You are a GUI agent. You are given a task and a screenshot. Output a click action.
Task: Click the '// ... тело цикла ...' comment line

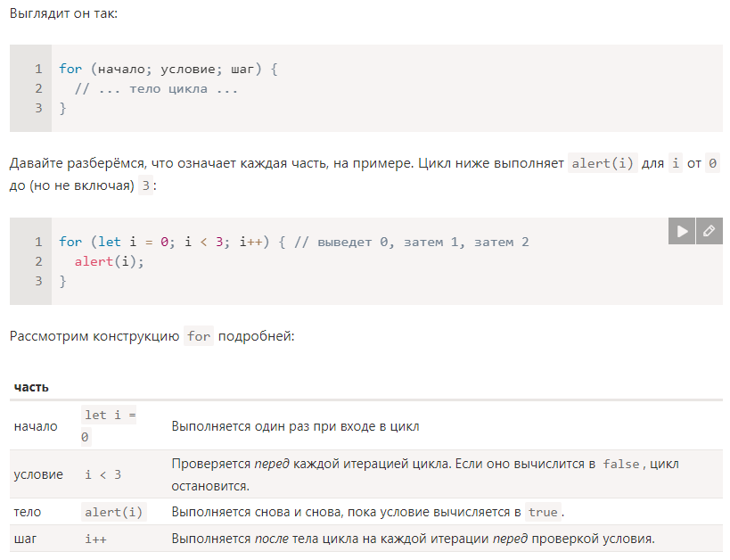(x=156, y=88)
